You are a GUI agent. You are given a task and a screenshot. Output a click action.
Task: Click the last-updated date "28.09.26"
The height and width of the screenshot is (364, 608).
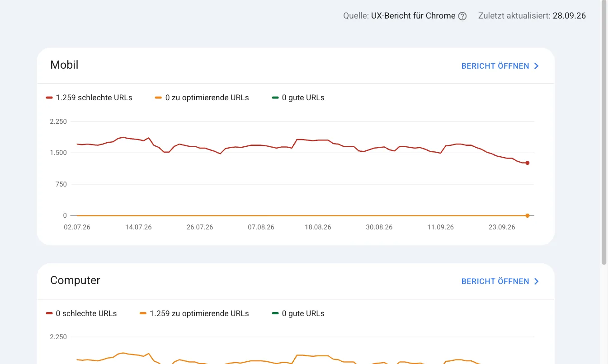point(569,16)
